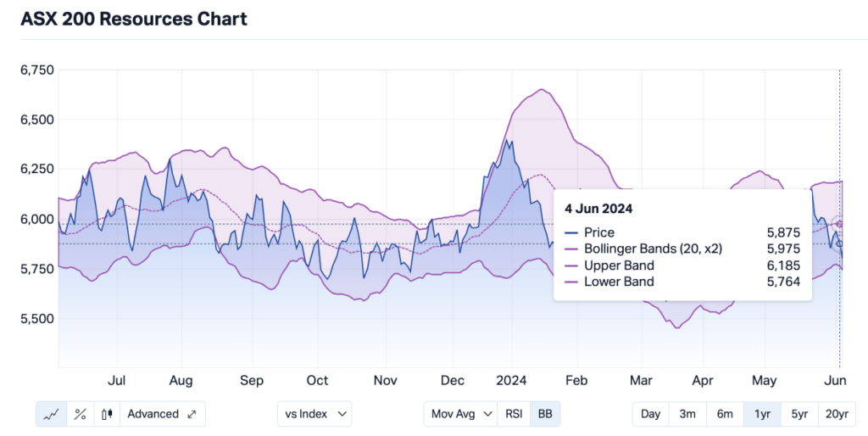The height and width of the screenshot is (436, 868).
Task: Expand the Mov Avg dropdown
Action: pyautogui.click(x=460, y=414)
